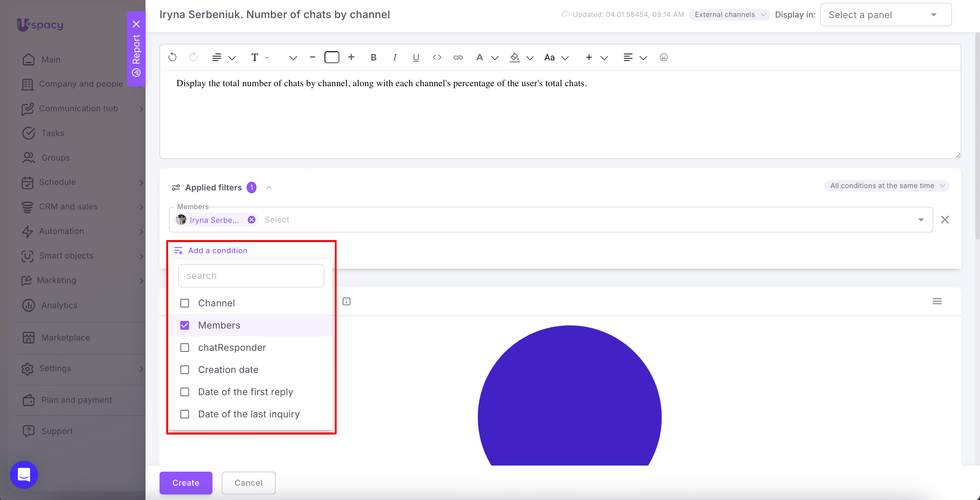Viewport: 980px width, 500px height.
Task: Check the Channel filter checkbox
Action: [x=184, y=303]
